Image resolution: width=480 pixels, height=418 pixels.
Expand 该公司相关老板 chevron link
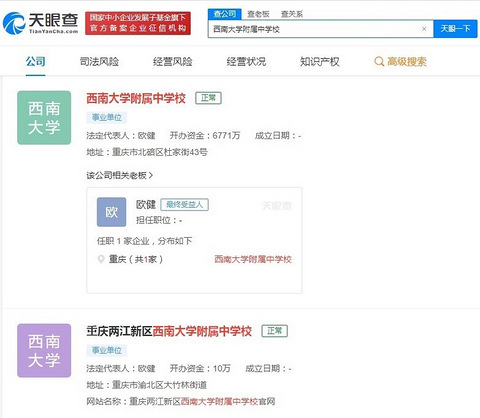pyautogui.click(x=120, y=175)
